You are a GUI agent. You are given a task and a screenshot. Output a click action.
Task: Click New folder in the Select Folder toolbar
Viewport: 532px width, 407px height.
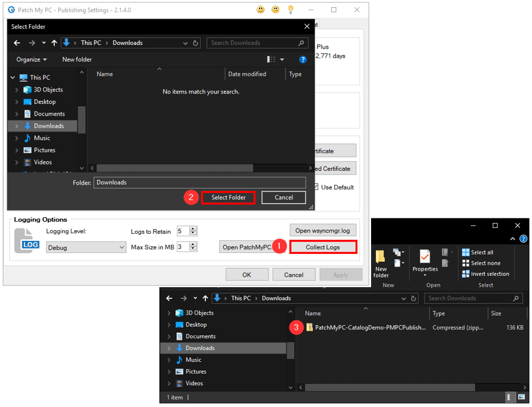(77, 60)
